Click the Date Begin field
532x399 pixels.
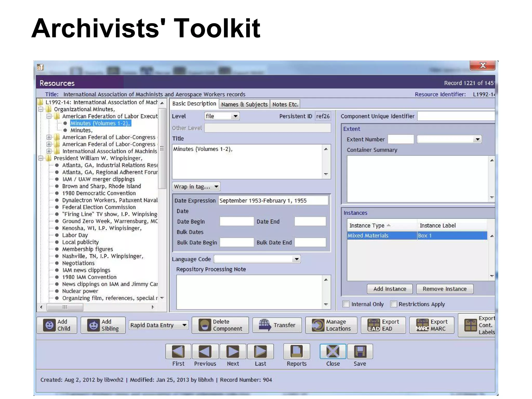pyautogui.click(x=237, y=221)
